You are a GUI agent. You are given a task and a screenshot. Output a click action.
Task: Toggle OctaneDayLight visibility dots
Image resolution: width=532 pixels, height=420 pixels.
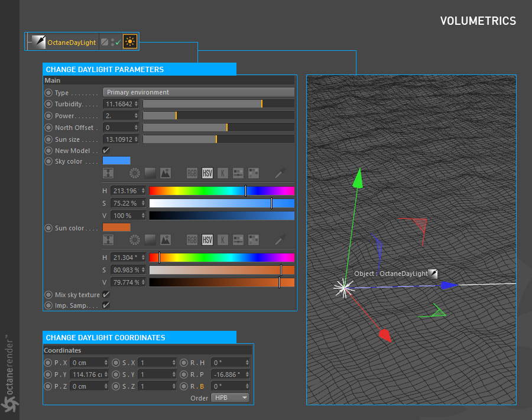(112, 43)
